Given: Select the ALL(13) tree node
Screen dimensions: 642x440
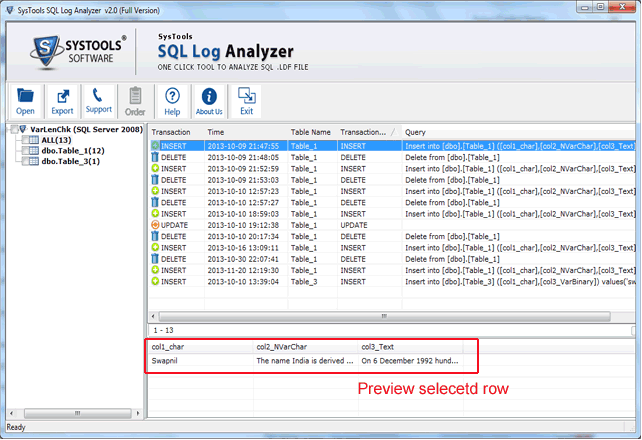Looking at the screenshot, I should (56, 140).
